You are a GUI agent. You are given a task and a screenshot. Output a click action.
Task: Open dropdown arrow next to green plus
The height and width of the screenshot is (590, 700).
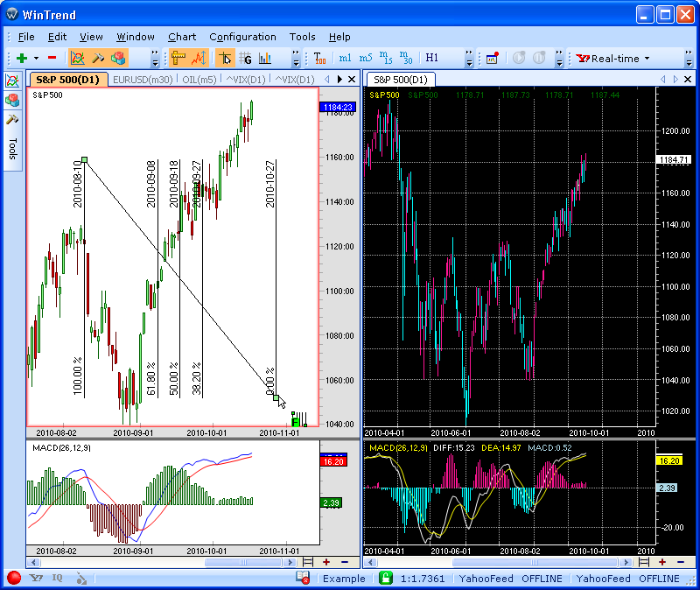36,58
